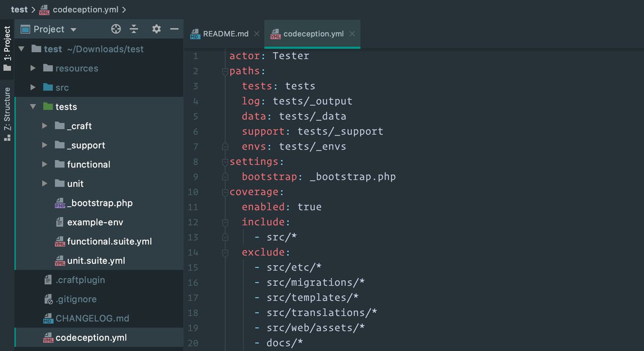Click the _support folder icon
The width and height of the screenshot is (644, 351).
[x=60, y=145]
